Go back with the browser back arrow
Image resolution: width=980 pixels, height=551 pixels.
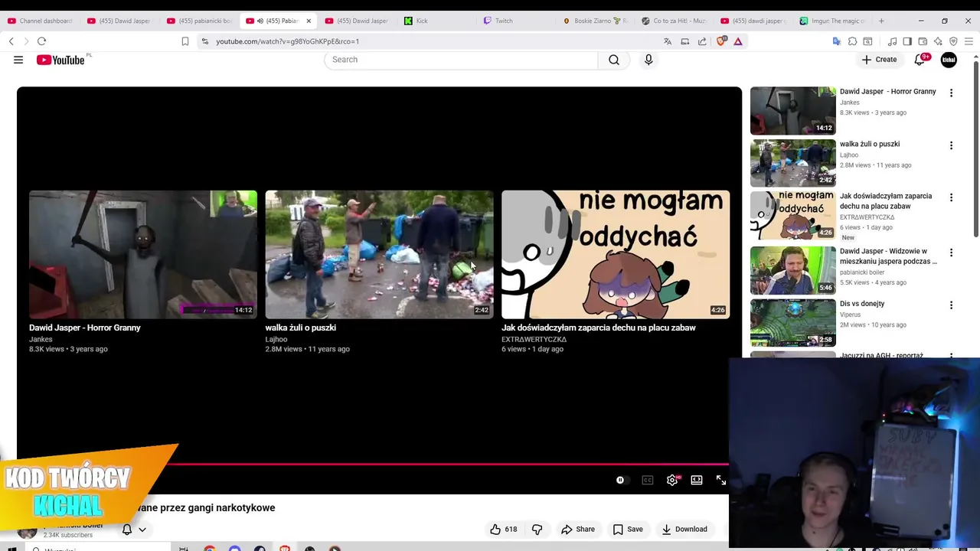11,41
